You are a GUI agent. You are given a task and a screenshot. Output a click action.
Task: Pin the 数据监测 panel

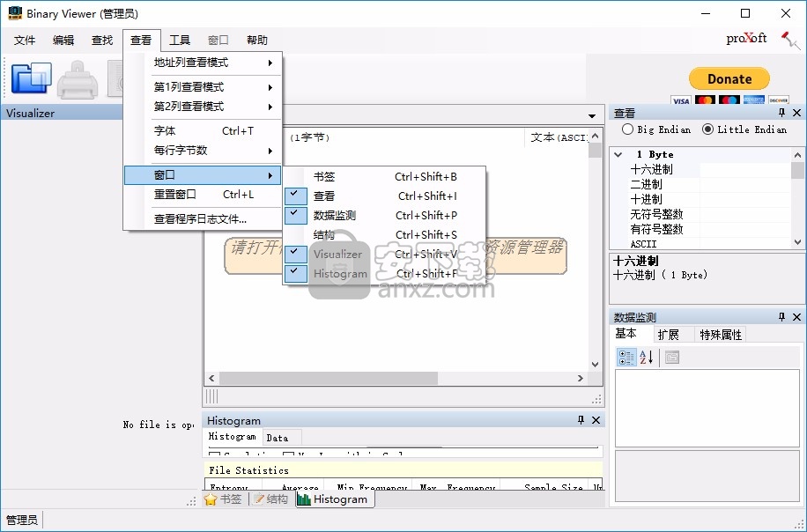pos(781,317)
